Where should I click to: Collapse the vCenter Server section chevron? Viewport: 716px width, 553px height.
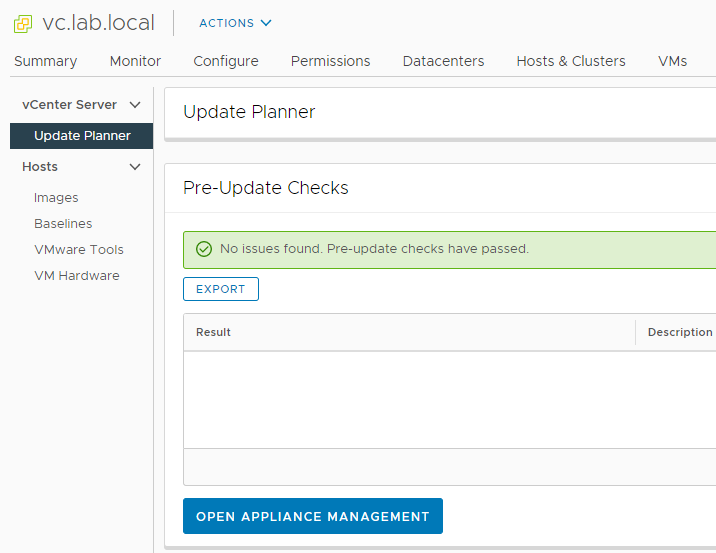coord(135,105)
